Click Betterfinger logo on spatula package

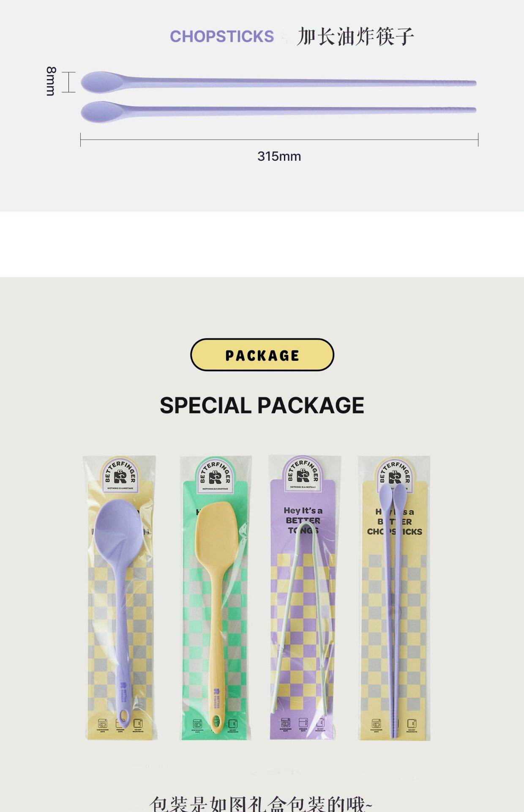(x=216, y=475)
